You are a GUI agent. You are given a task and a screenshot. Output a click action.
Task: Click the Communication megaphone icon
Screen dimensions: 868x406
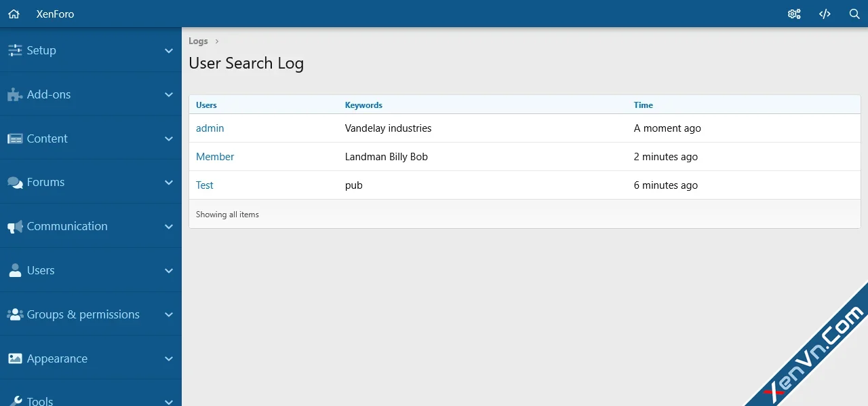(x=14, y=226)
